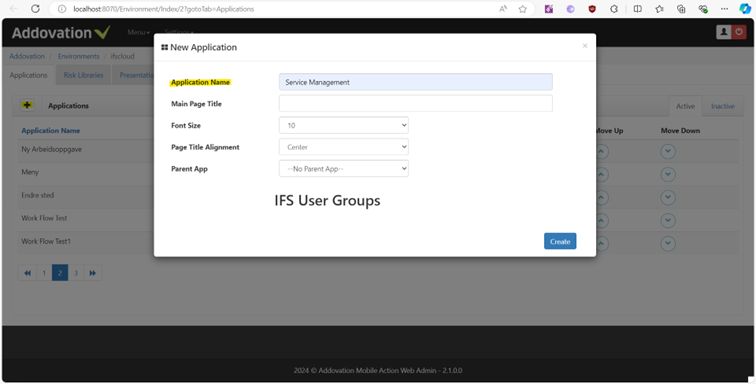756x384 pixels.
Task: Close the New Application dialog
Action: pyautogui.click(x=585, y=46)
